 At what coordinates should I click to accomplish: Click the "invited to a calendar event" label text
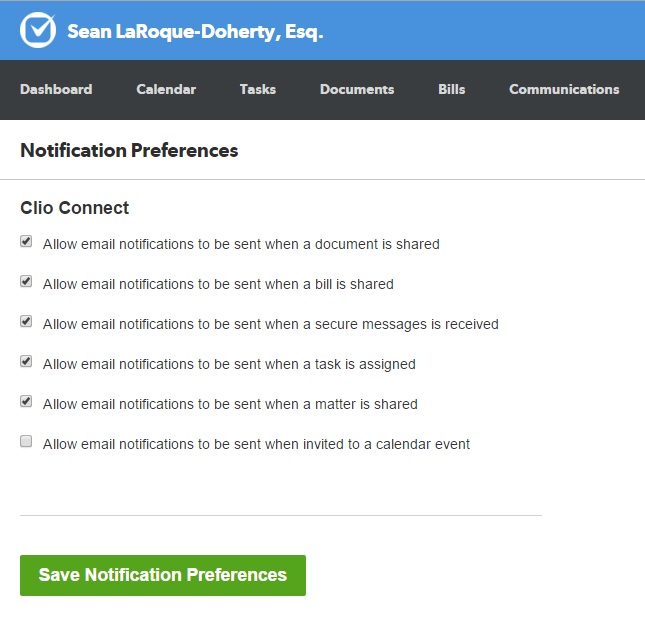click(256, 444)
